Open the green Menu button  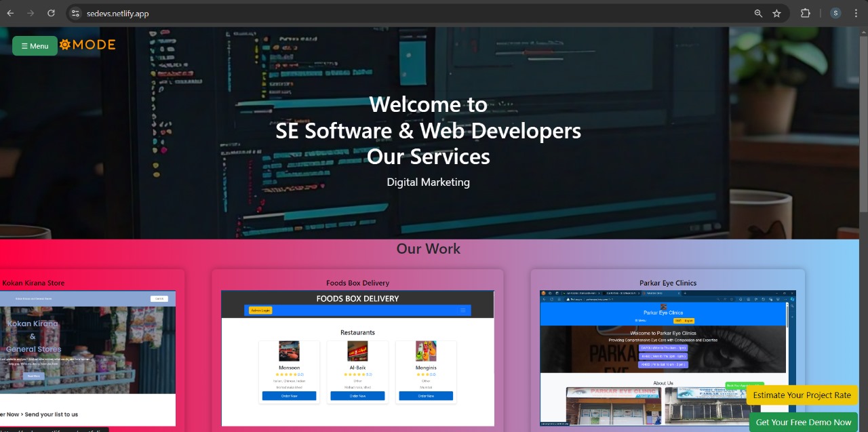(x=35, y=46)
